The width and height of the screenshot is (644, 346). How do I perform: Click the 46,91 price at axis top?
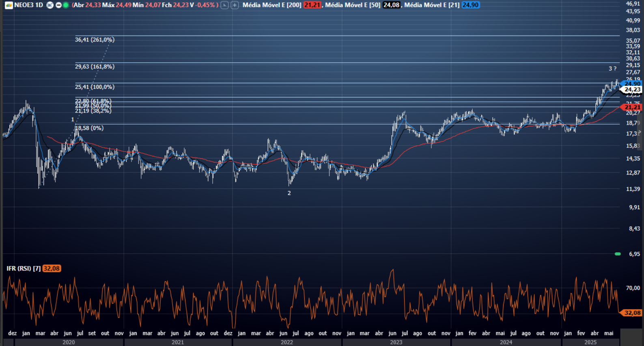[633, 3]
